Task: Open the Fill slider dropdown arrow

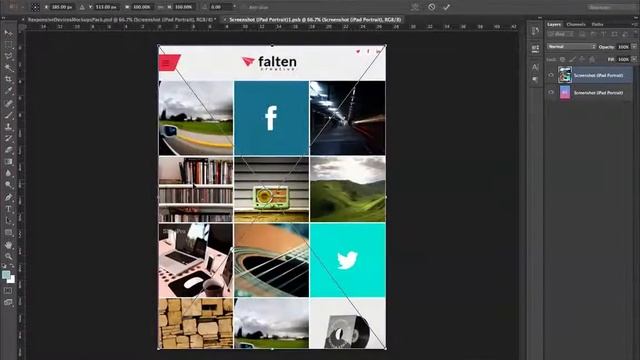Action: 634,60
